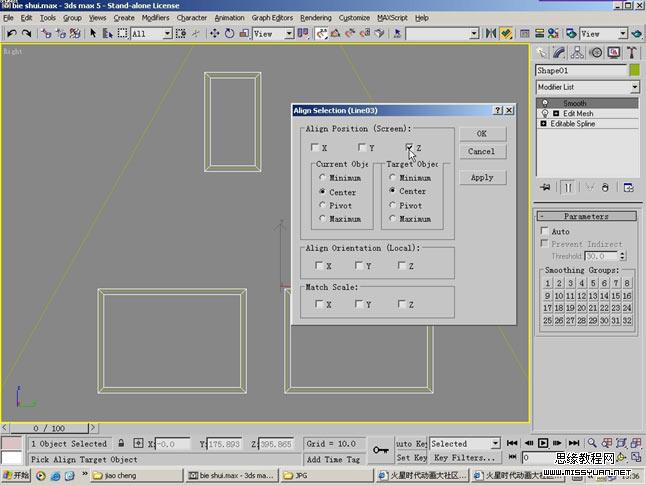Viewport: 646px width, 485px height.
Task: Open the Motion command panel tab
Action: click(596, 52)
